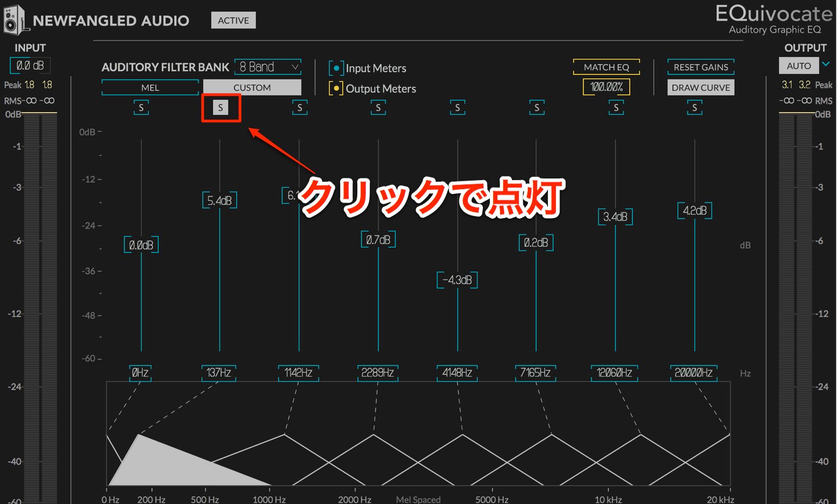Select the MEL spacing tab

point(150,87)
